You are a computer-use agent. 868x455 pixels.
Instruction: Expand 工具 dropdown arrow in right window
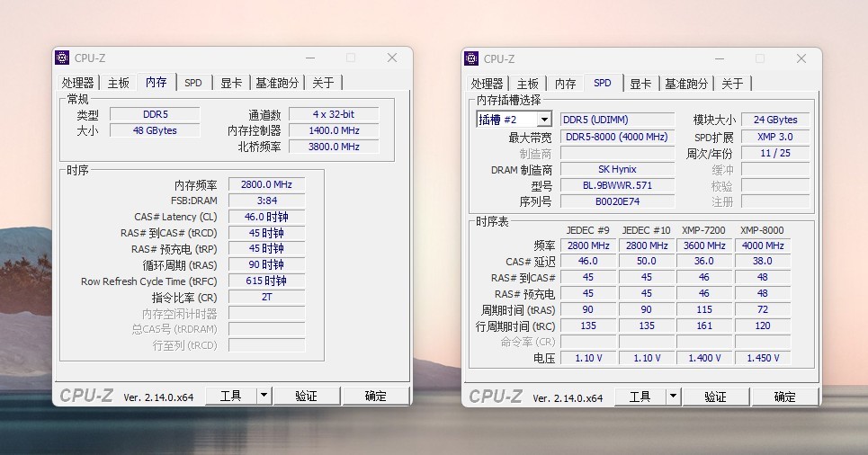[x=673, y=397]
